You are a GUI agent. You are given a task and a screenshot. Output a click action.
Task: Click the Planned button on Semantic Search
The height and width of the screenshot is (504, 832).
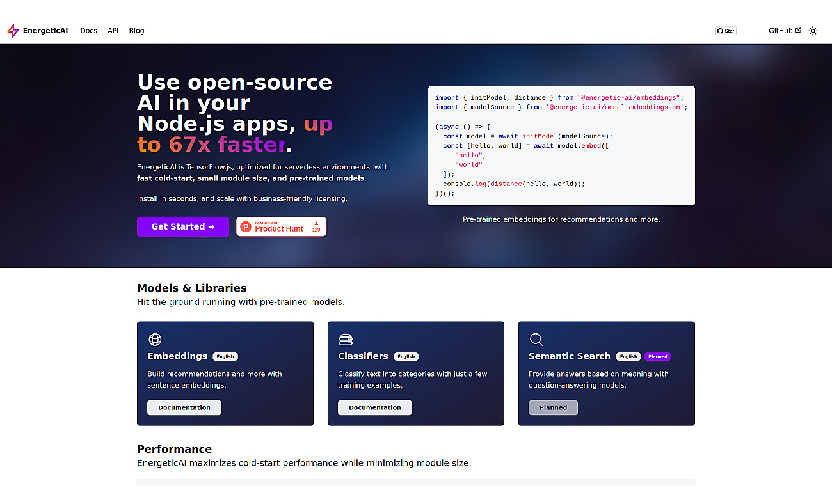553,407
